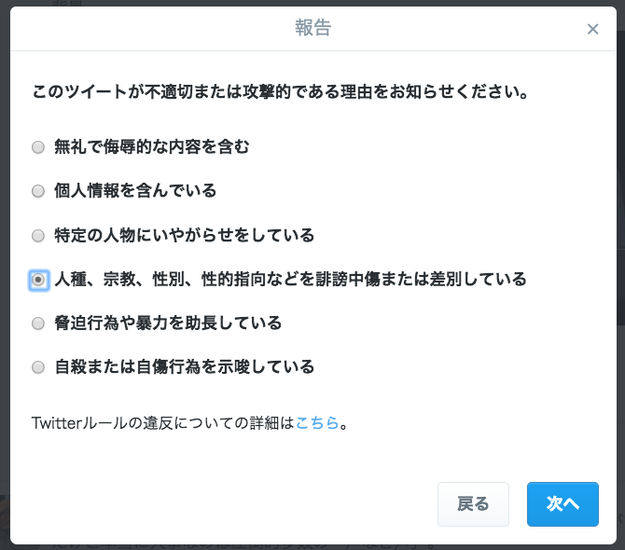Click the text Twitterルールの違反についての詳細は

pyautogui.click(x=163, y=423)
